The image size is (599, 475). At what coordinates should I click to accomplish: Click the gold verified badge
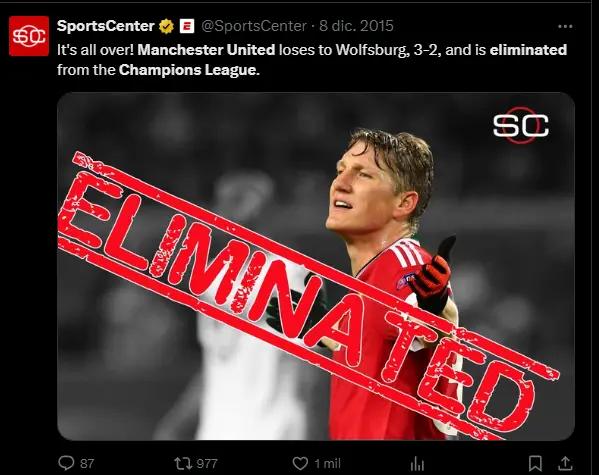coord(167,26)
